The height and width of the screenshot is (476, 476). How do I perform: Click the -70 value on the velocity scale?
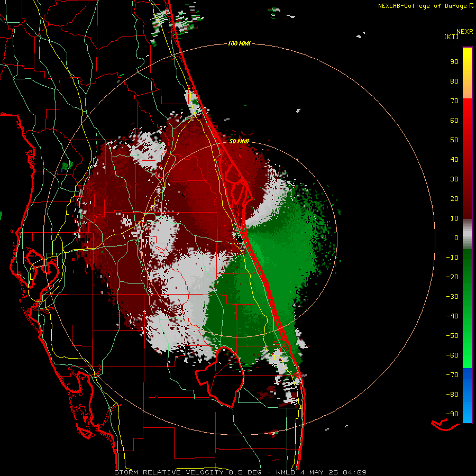pyautogui.click(x=452, y=375)
